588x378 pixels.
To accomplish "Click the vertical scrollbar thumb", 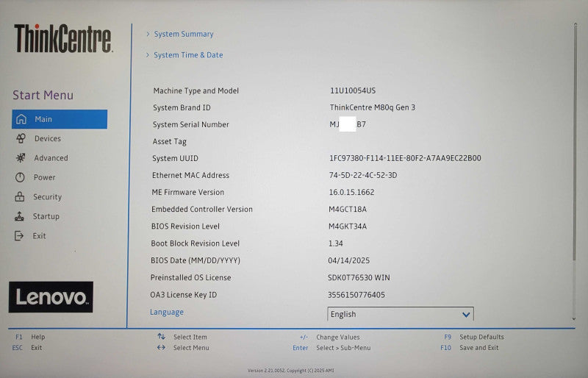I will [575, 141].
